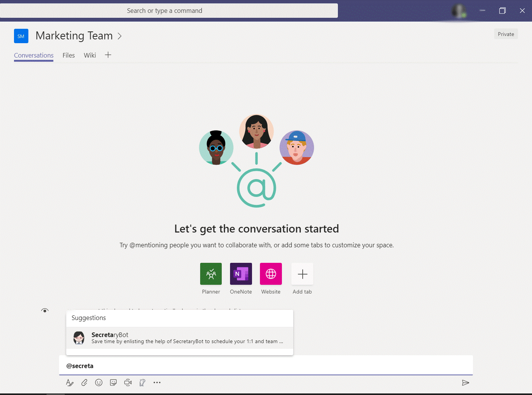This screenshot has width=532, height=395.
Task: Click the Suggestions heading text
Action: 89,318
